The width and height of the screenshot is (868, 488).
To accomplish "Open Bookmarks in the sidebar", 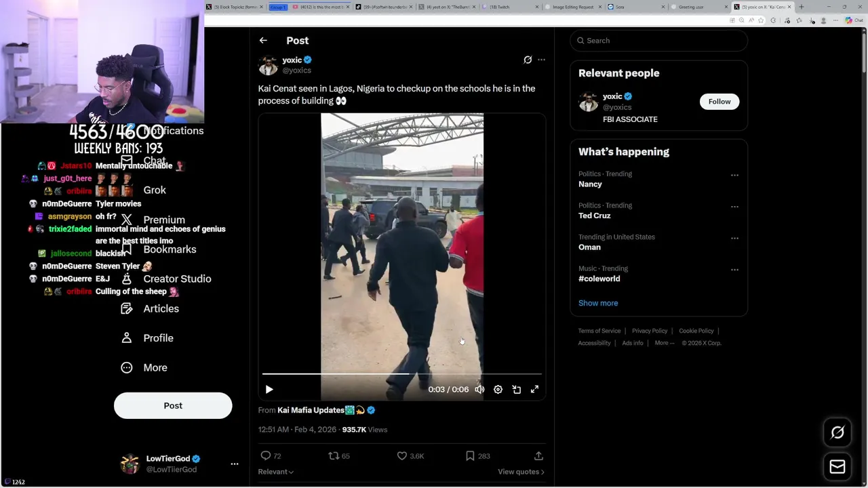I will tap(158, 249).
